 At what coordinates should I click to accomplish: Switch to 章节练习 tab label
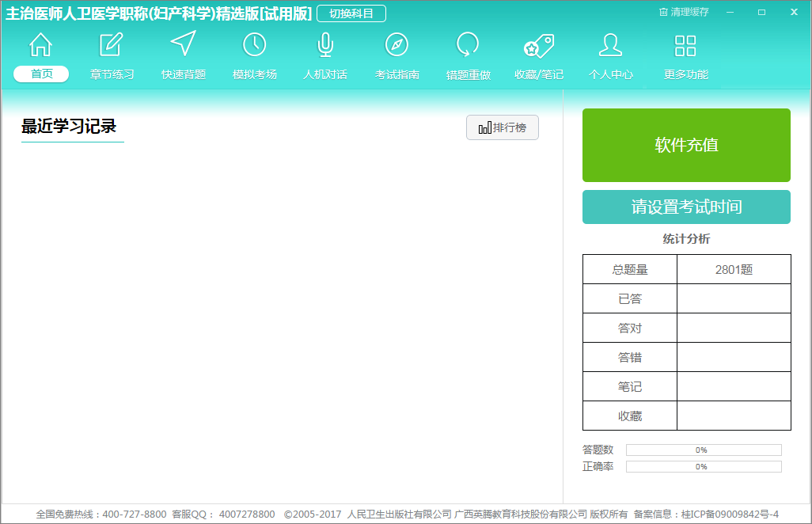[112, 74]
